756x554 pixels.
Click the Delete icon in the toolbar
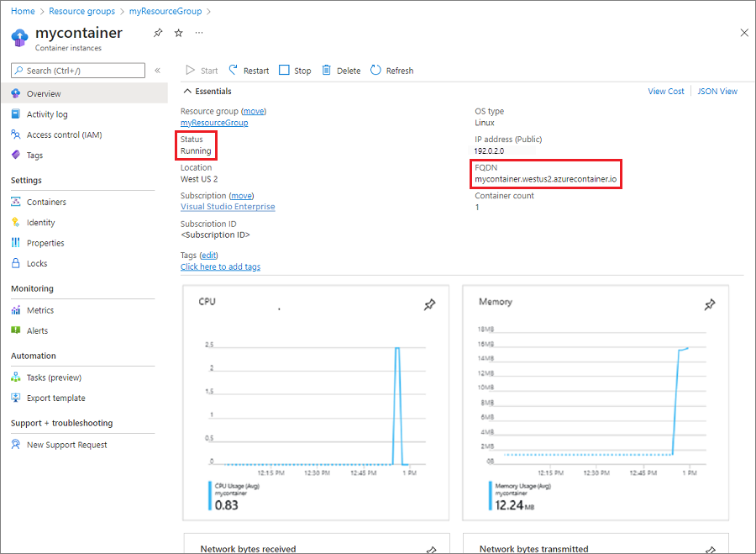pyautogui.click(x=340, y=71)
